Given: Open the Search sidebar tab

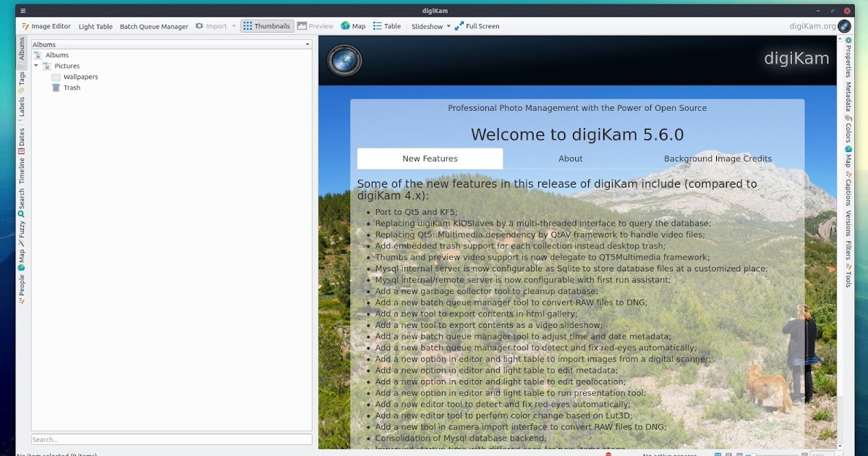Looking at the screenshot, I should [22, 203].
